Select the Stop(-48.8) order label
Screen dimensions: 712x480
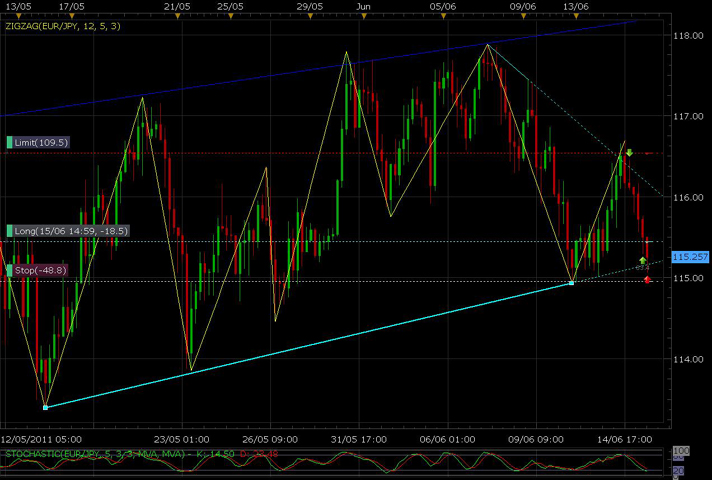(x=40, y=270)
